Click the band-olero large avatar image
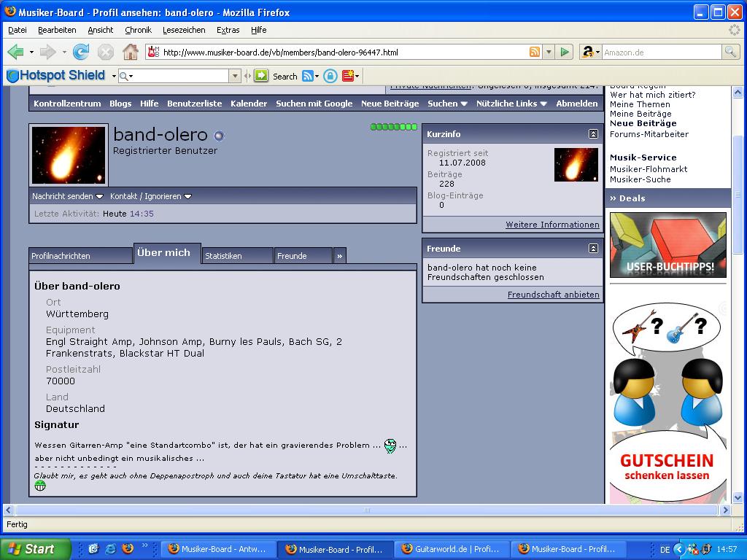This screenshot has width=747, height=560. [x=69, y=155]
